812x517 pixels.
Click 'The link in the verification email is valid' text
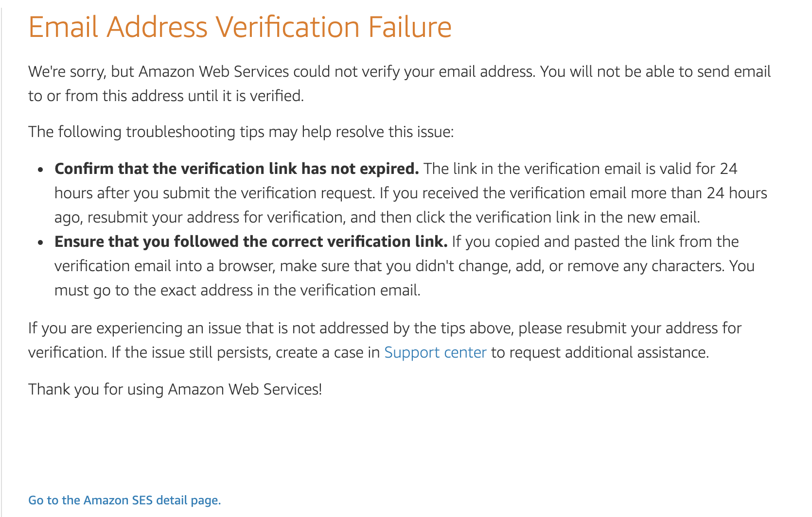(581, 169)
